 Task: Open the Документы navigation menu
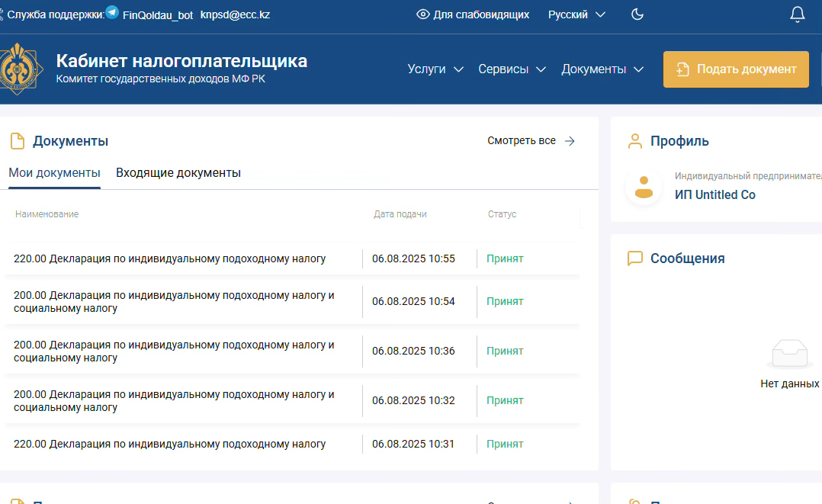[x=602, y=69]
